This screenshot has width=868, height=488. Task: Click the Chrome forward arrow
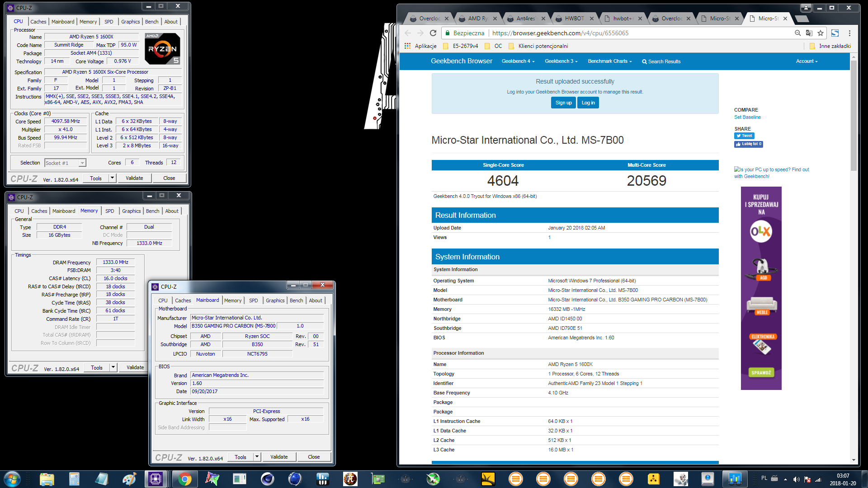point(420,33)
